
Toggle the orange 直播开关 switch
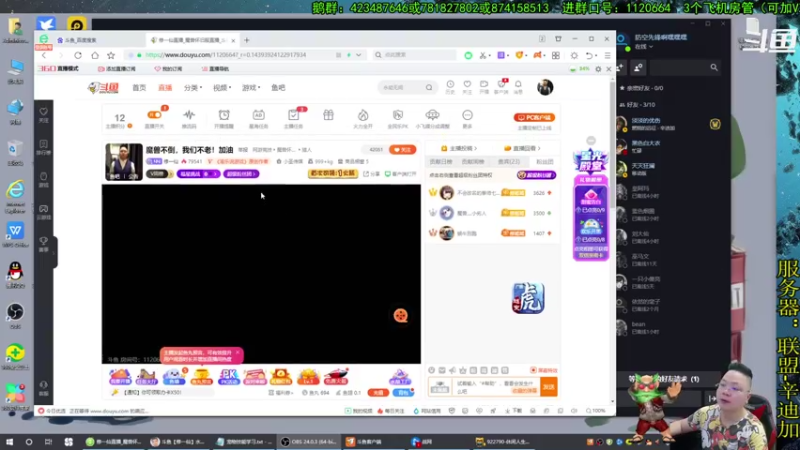(154, 115)
